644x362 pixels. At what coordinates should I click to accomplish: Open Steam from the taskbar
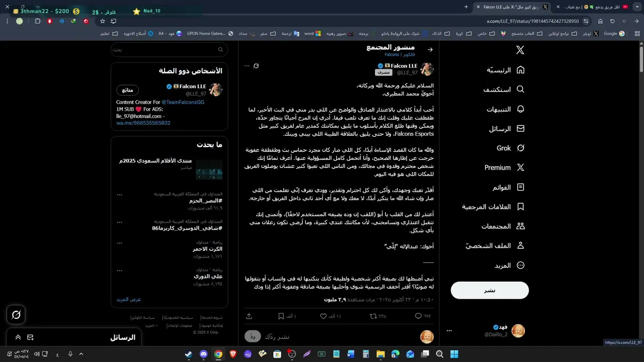click(x=188, y=354)
